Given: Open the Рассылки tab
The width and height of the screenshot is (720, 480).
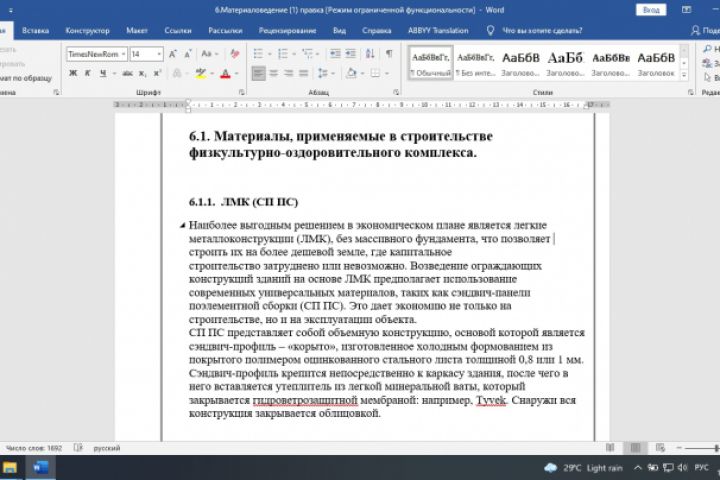Looking at the screenshot, I should [x=225, y=31].
